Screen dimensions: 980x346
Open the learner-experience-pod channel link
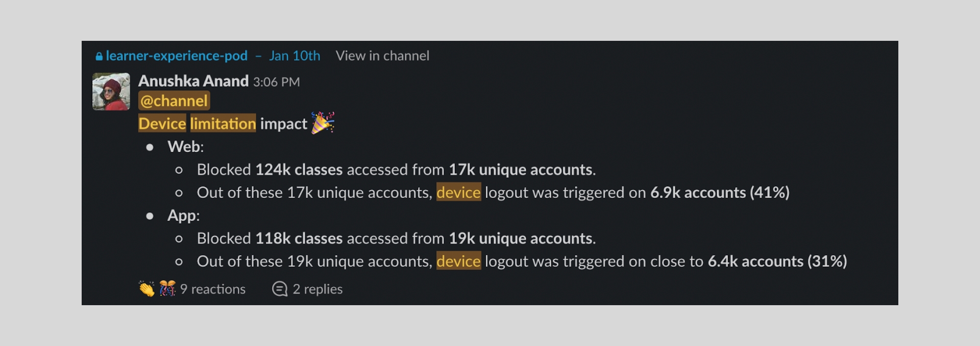point(177,56)
